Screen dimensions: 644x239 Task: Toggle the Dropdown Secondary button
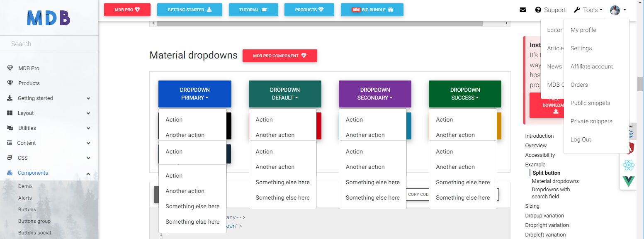(375, 94)
